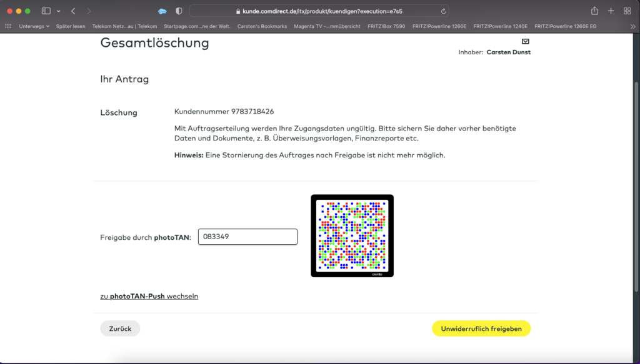Open the FRITZ!Box 7590 bookmark
640x364 pixels.
coord(386,26)
